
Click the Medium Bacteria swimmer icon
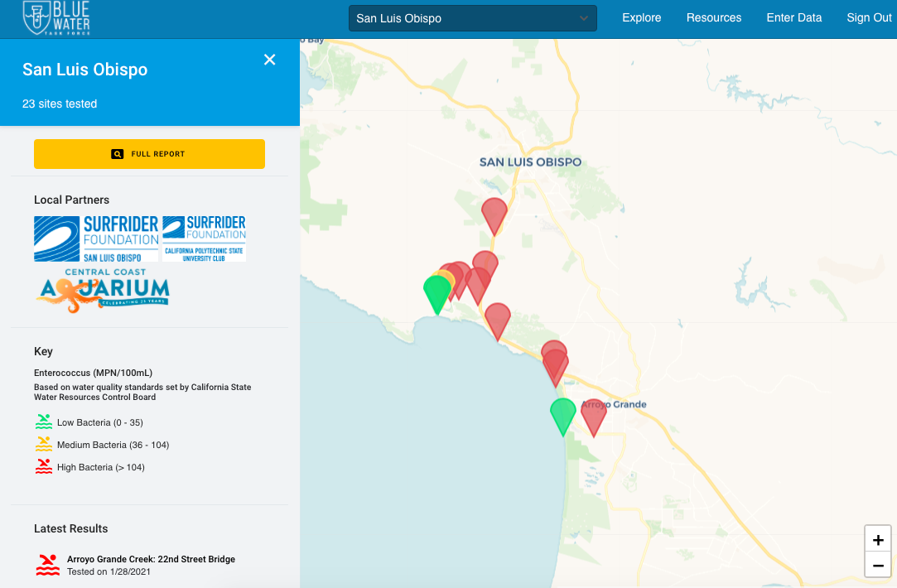[x=43, y=445]
